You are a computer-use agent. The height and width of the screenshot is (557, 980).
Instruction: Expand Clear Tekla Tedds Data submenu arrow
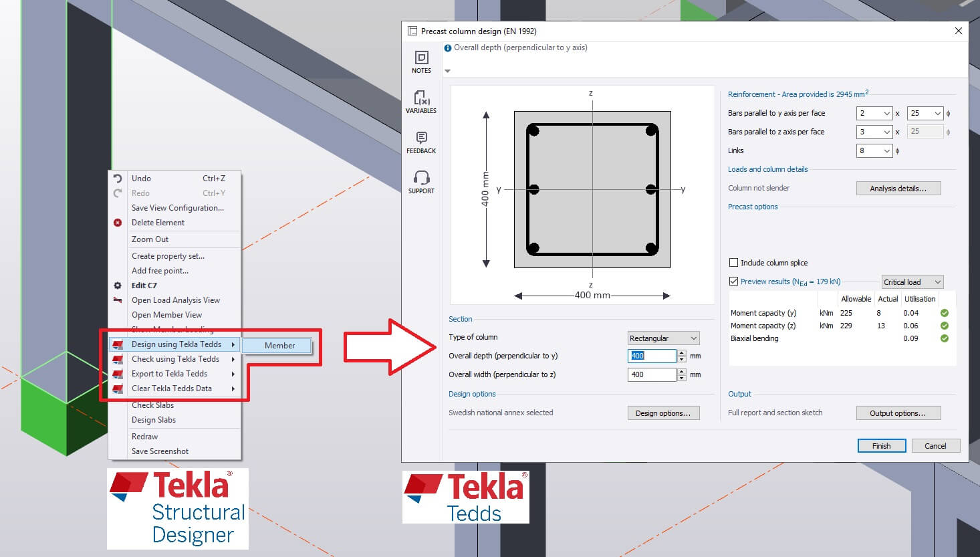click(x=233, y=388)
